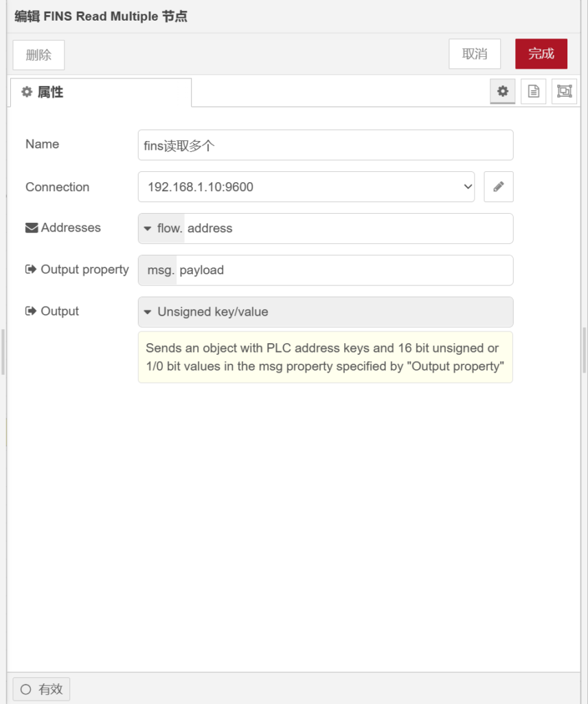This screenshot has width=588, height=704.
Task: Expand the Connection dropdown 192.168.1.10:9600
Action: click(x=306, y=187)
